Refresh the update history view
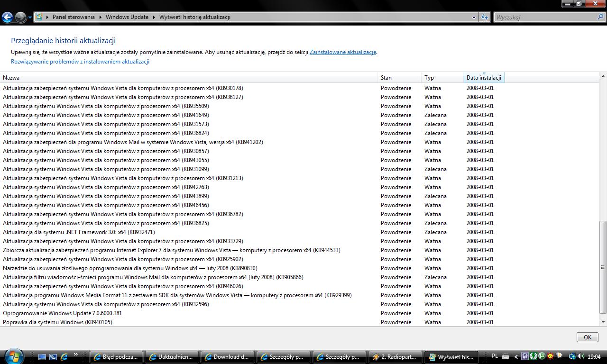This screenshot has width=607, height=364. point(484,17)
